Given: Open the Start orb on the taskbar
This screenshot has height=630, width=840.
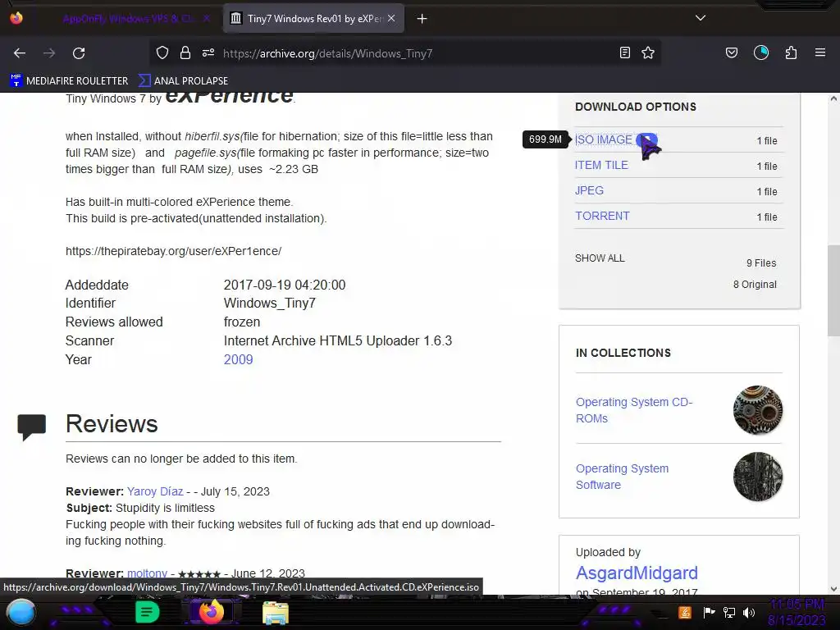Looking at the screenshot, I should pyautogui.click(x=21, y=612).
